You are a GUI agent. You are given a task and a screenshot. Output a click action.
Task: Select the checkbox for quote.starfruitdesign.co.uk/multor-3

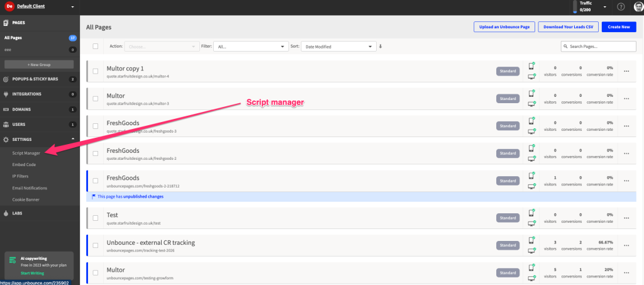tap(96, 99)
